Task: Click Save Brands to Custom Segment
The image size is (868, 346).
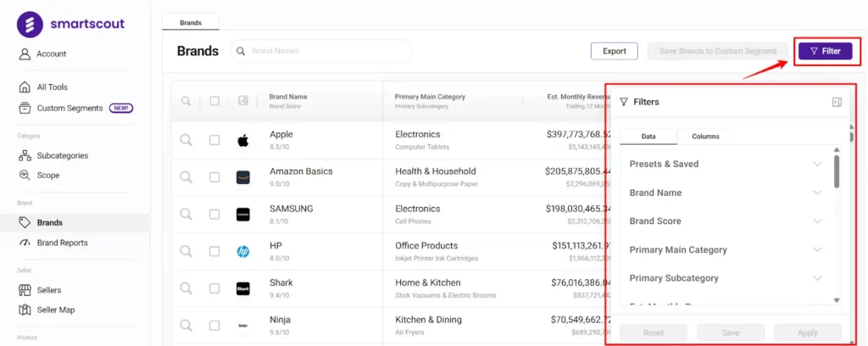Action: (x=718, y=51)
